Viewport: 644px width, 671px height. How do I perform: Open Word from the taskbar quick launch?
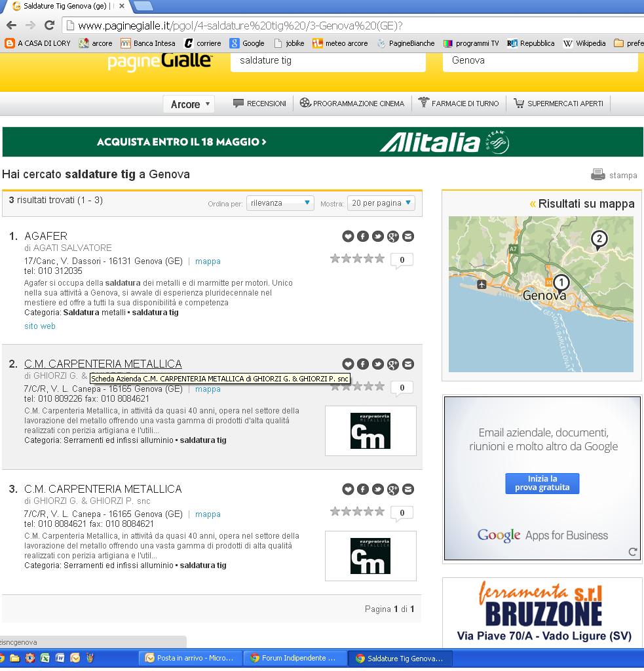60,658
